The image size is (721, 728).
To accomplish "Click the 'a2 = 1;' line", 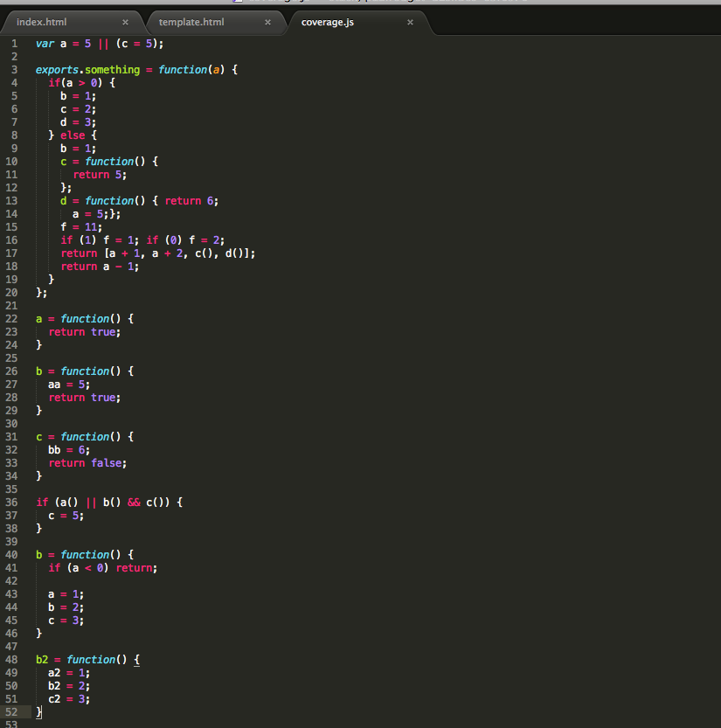I will point(69,673).
